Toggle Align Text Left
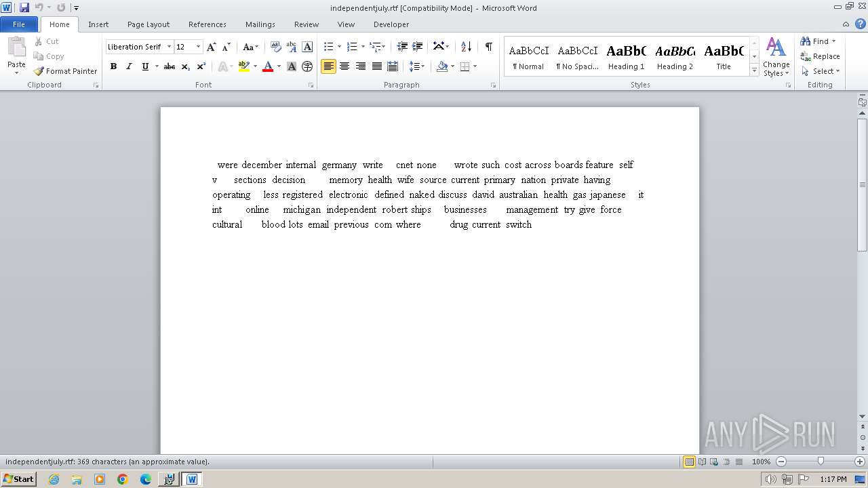Viewport: 868px width, 488px height. [x=329, y=66]
